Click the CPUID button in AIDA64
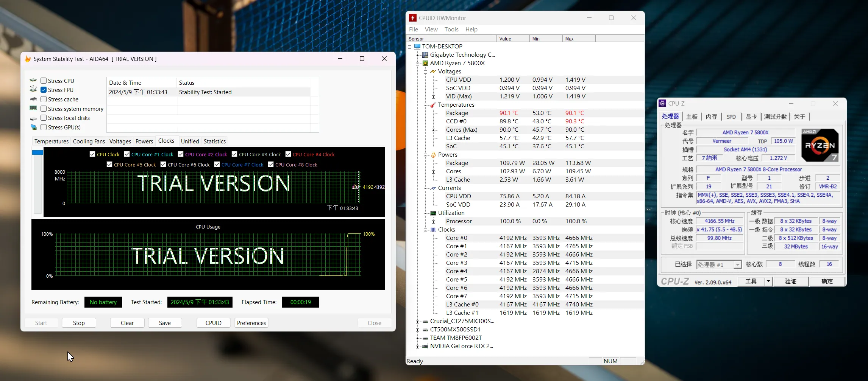Image resolution: width=868 pixels, height=381 pixels. click(x=214, y=323)
